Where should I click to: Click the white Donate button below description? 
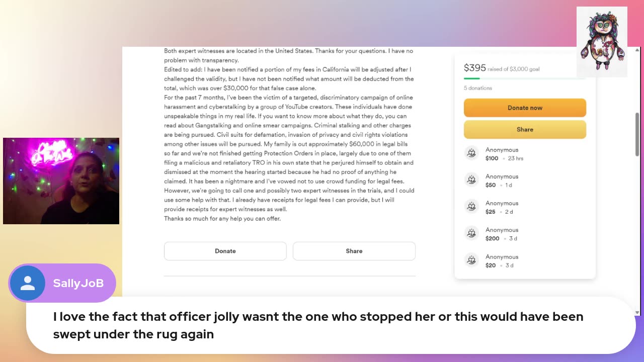[x=225, y=251]
